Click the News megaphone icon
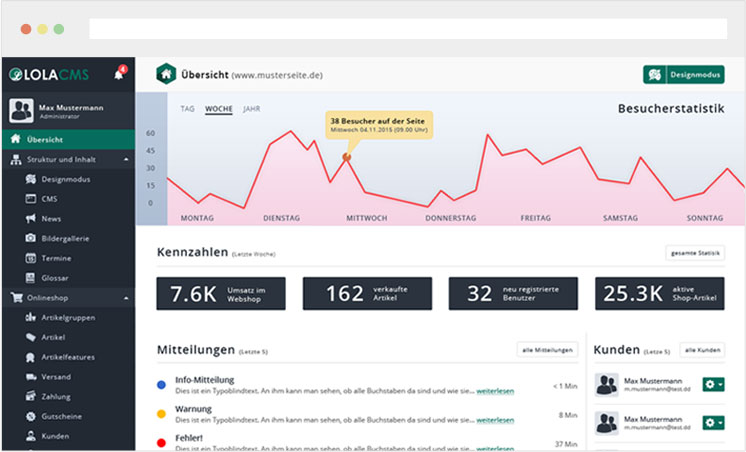Image resolution: width=746 pixels, height=452 pixels. pos(30,218)
